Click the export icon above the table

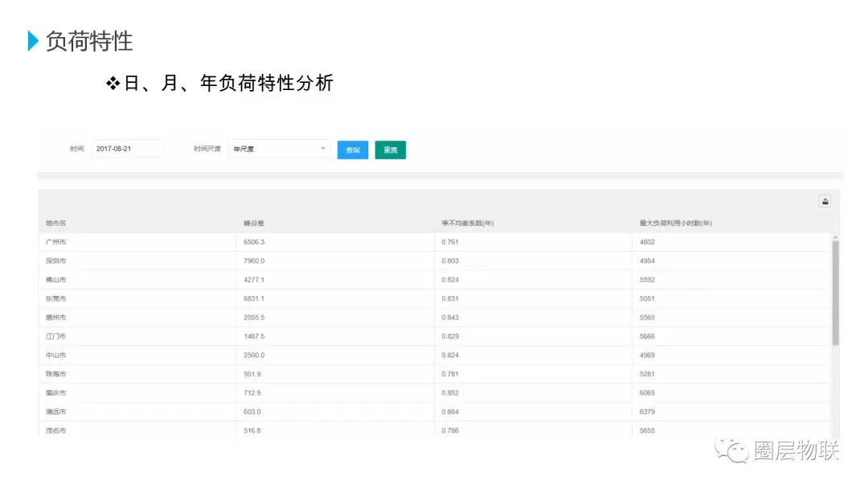(x=825, y=201)
